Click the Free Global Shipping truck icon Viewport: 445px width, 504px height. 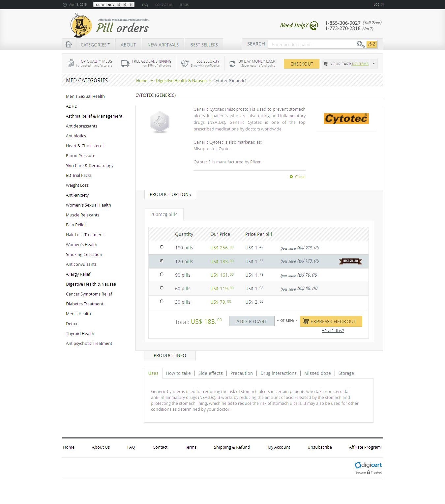point(125,63)
